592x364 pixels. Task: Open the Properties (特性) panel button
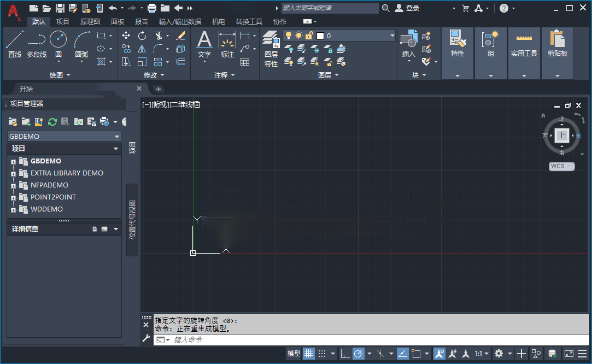click(458, 53)
